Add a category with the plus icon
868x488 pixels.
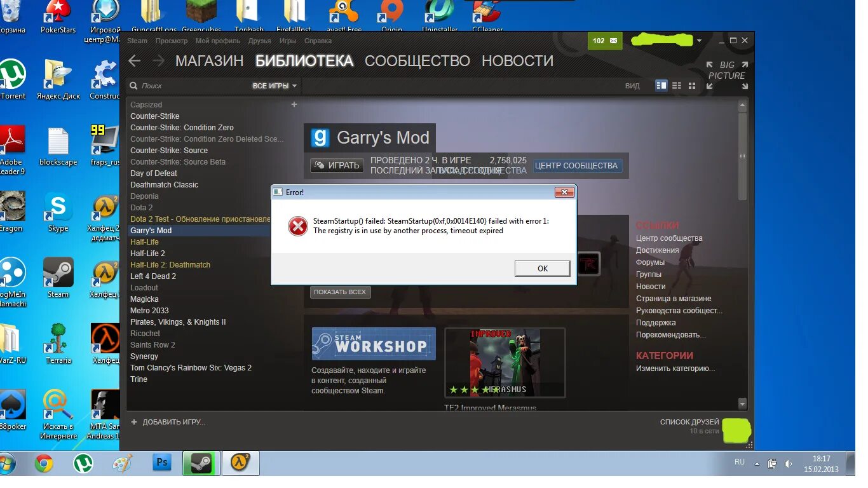click(294, 104)
